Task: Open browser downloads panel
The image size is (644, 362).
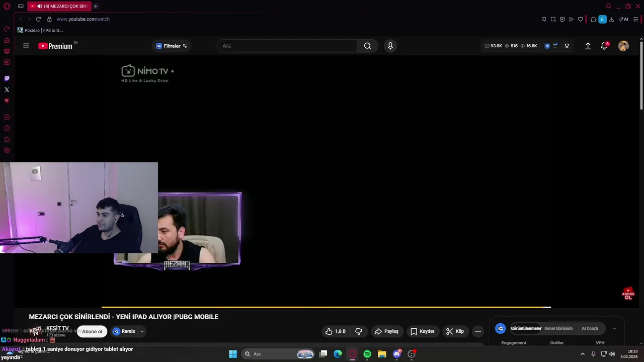Action: [611, 19]
